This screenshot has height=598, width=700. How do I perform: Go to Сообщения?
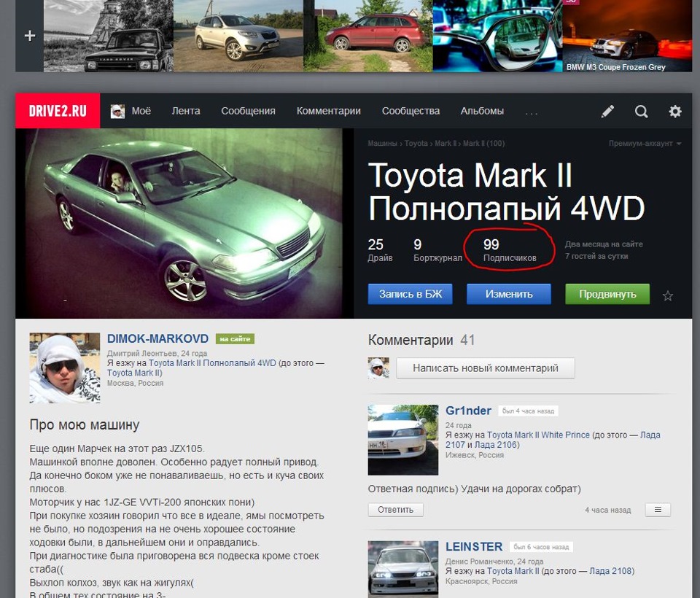point(248,111)
